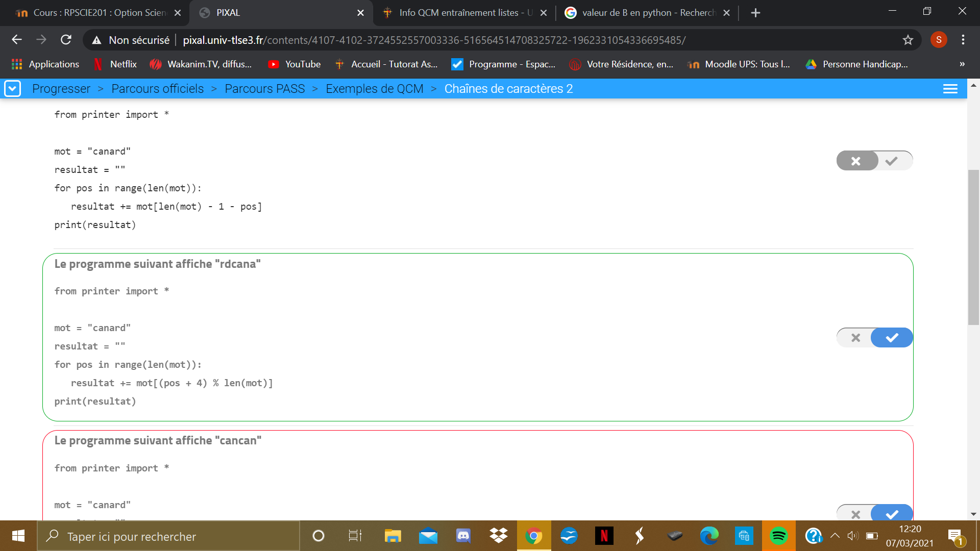The image size is (980, 551).
Task: Open the Chrome three-dot menu
Action: (963, 40)
